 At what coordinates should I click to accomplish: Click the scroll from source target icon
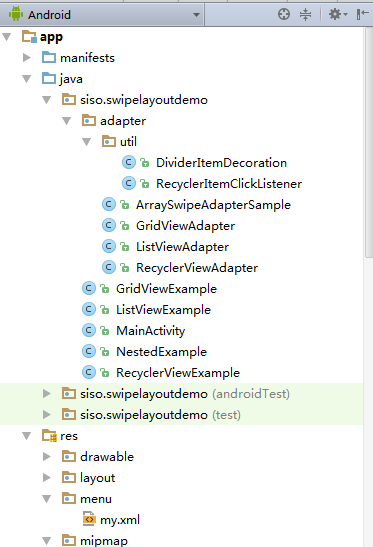pyautogui.click(x=284, y=14)
